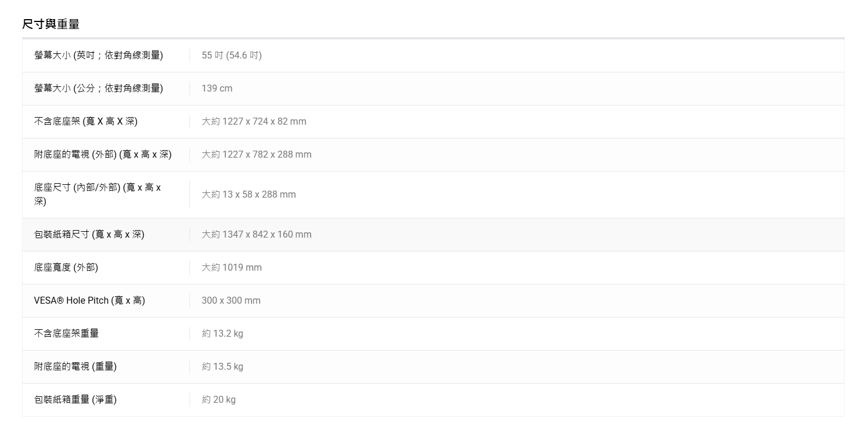The height and width of the screenshot is (430, 868).
Task: Select the 大約 1019 mm value
Action: pos(231,267)
